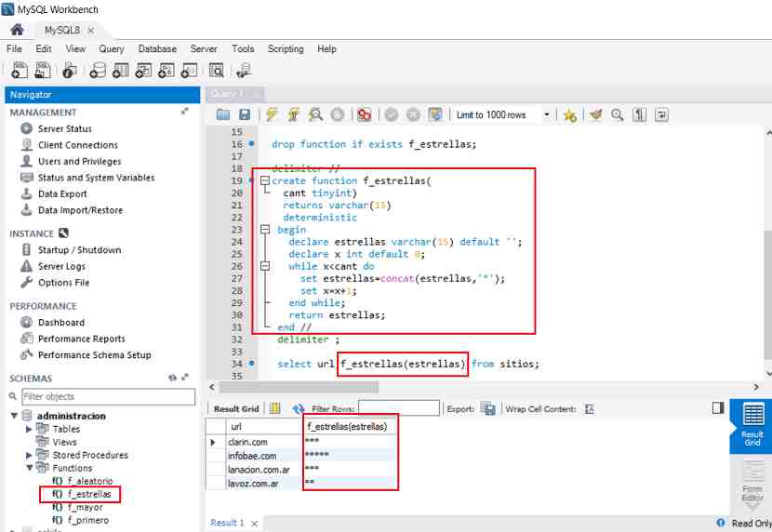Switch to the MySQL8 connection tab
Screen dimensions: 772x532
coord(62,30)
